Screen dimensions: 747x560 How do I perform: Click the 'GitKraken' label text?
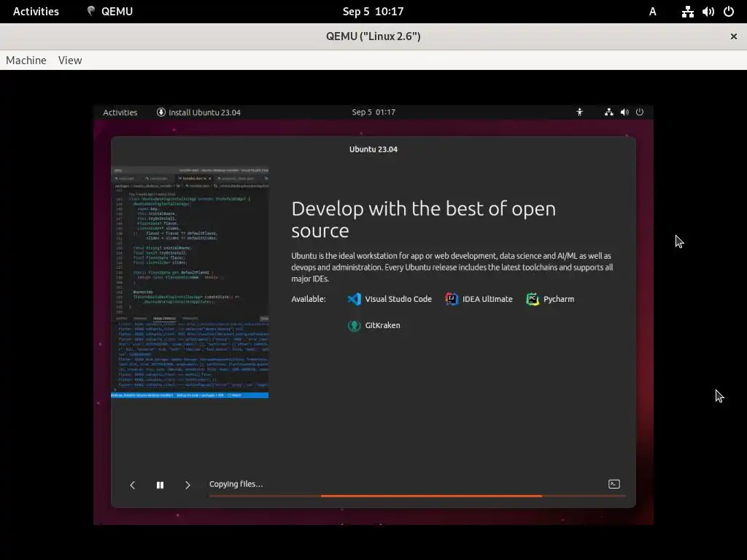(382, 326)
